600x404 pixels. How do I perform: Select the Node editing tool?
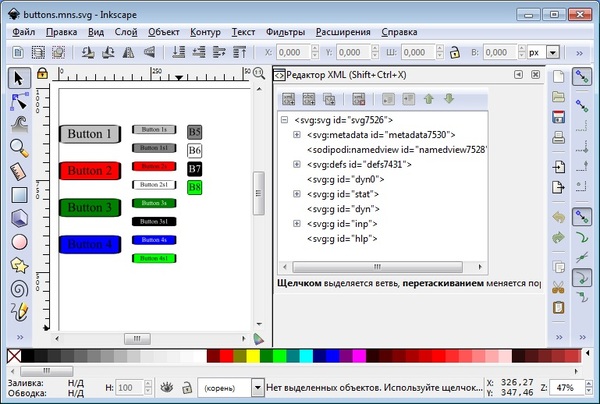[x=19, y=101]
